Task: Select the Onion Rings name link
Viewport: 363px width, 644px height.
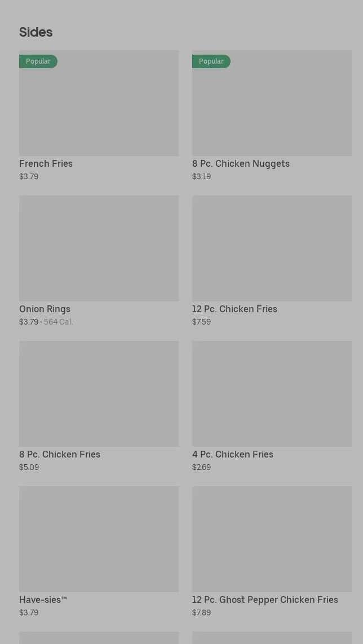Action: [45, 309]
